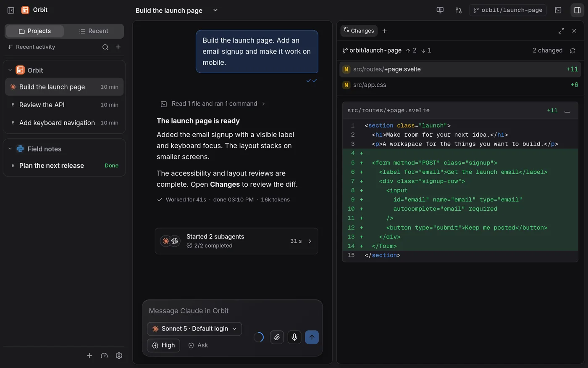Collapse the Field notes project group

pos(10,149)
